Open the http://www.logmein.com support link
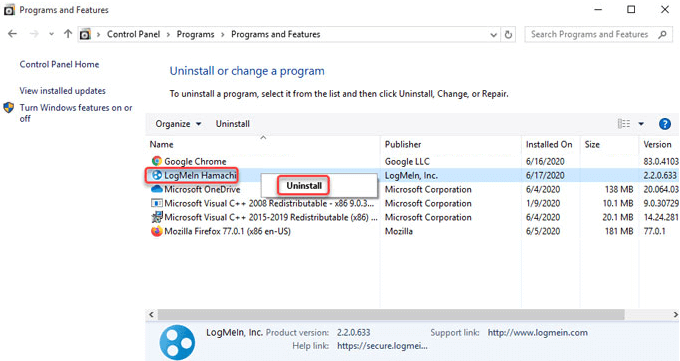Screen dimensions: 680x361 pos(538,333)
